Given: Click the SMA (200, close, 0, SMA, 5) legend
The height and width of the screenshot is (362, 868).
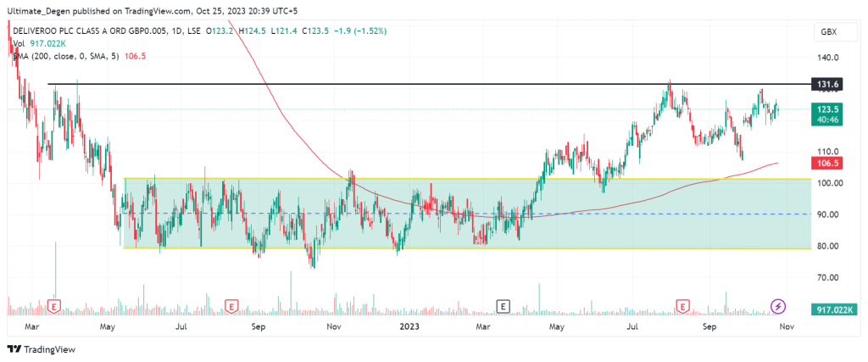Looking at the screenshot, I should click(x=79, y=56).
